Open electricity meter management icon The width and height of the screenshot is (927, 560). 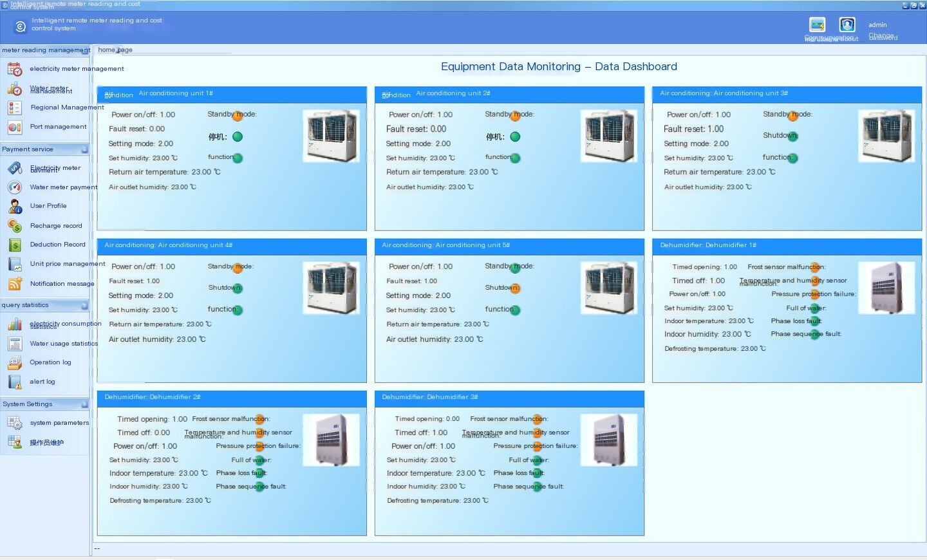15,69
